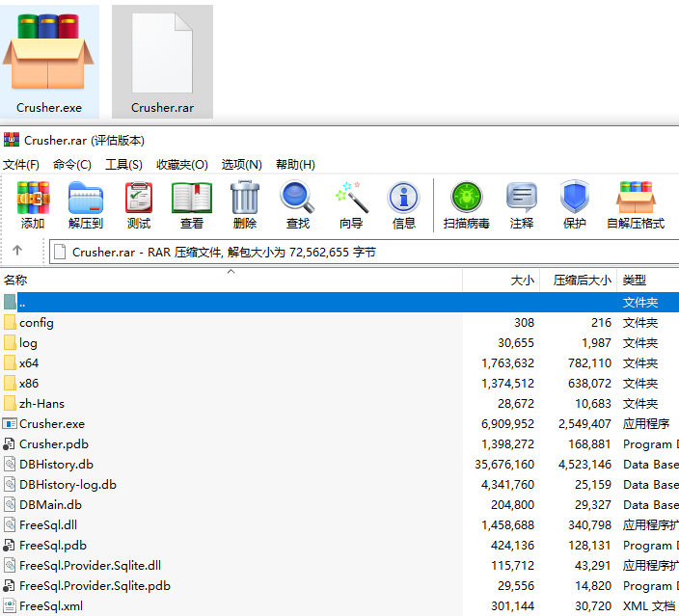Click the packed size value 30,720
The image size is (679, 616).
pos(593,605)
